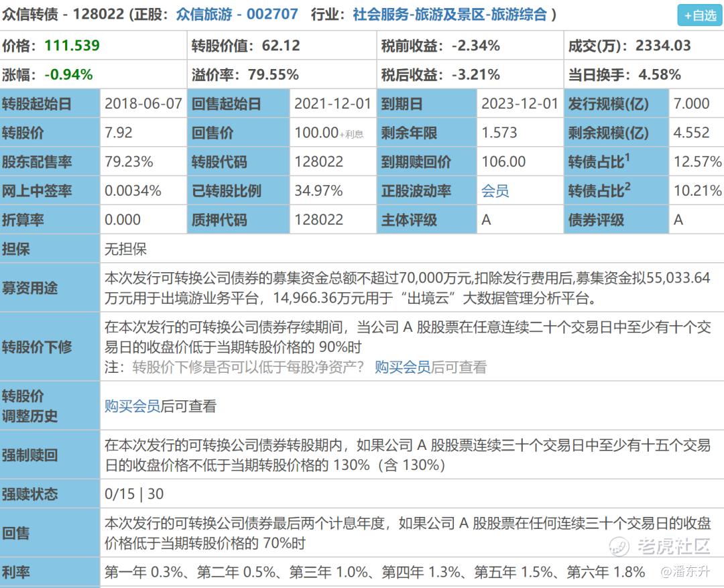
Task: Open 社会服务-旅游及景区-旅游综合 industry link
Action: pos(450,14)
